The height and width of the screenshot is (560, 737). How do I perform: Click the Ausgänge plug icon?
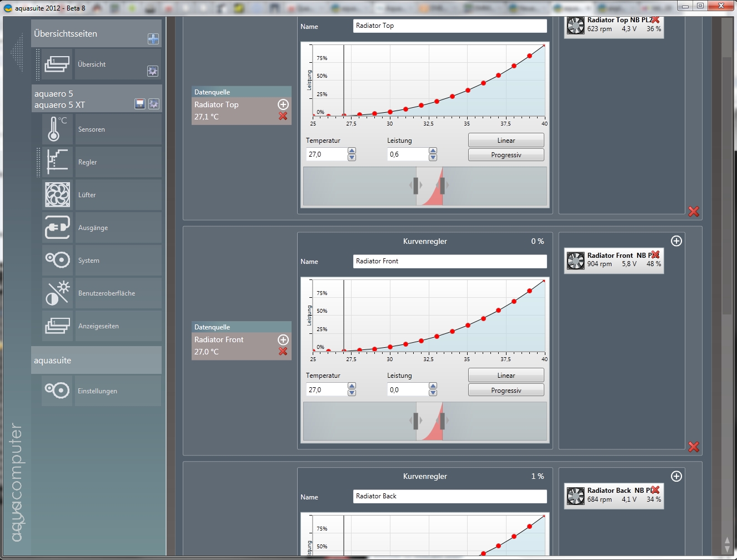[57, 227]
